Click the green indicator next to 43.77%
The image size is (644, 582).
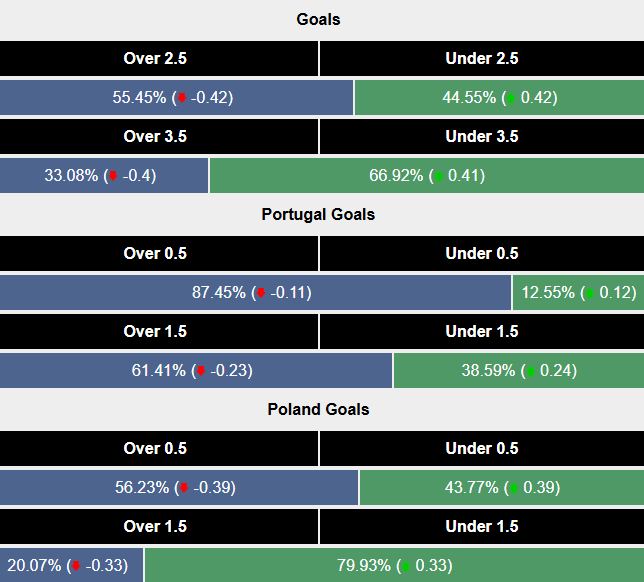click(512, 489)
